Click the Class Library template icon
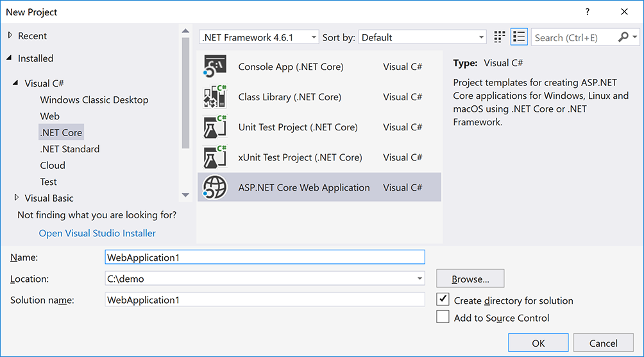 coord(215,97)
